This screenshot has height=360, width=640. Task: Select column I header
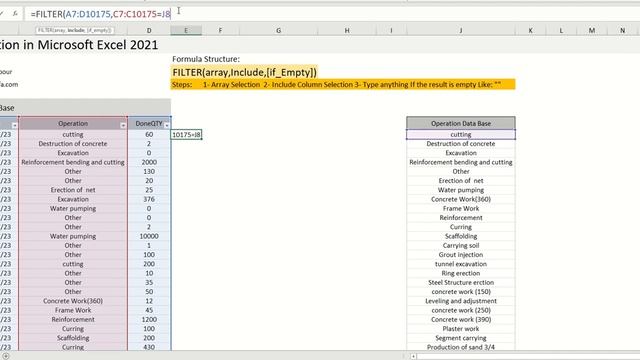[391, 31]
